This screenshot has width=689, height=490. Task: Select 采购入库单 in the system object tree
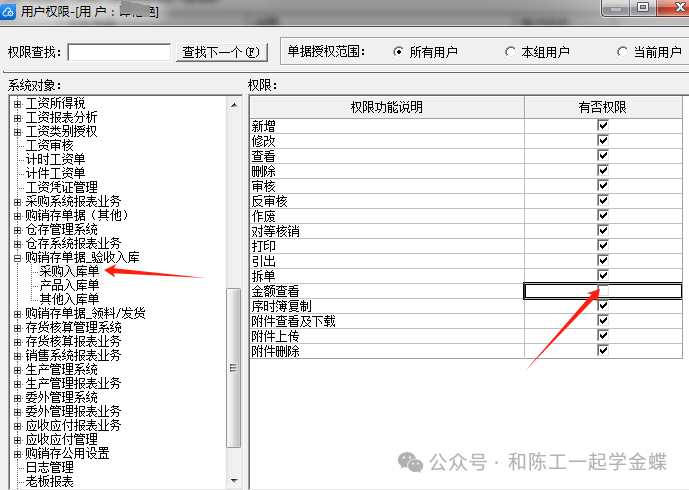(69, 271)
